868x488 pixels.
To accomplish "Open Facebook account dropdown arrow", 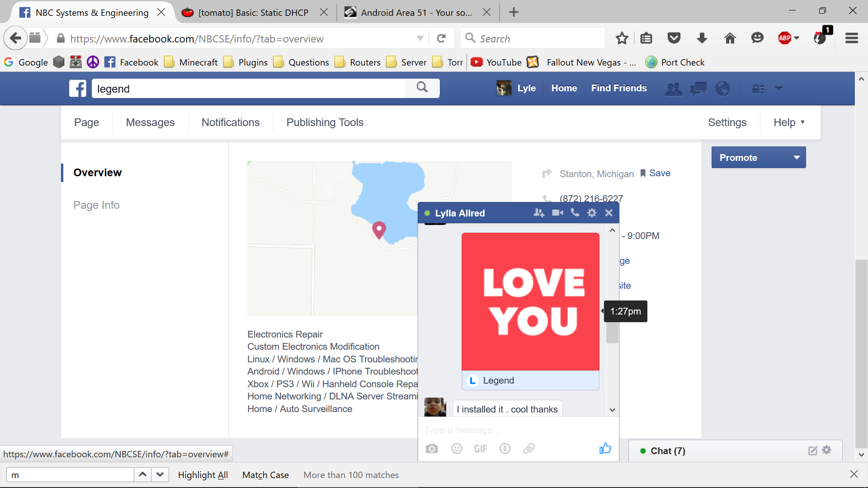I will (x=778, y=89).
